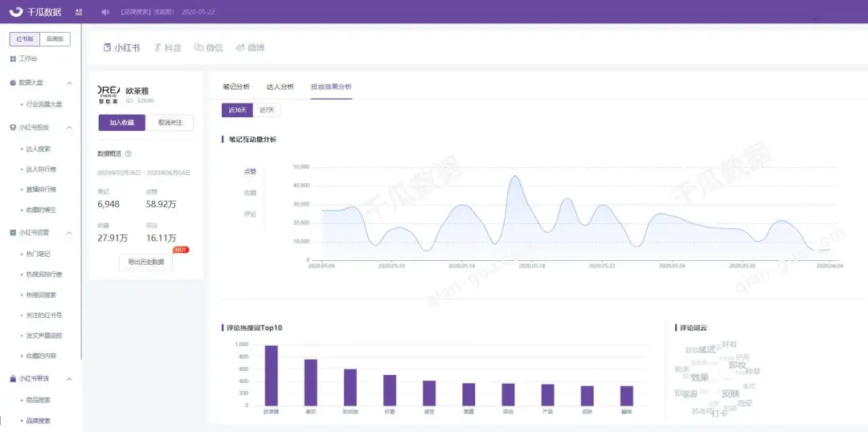Image resolution: width=868 pixels, height=432 pixels.
Task: Open 收藏的博主 in sidebar
Action: (41, 210)
